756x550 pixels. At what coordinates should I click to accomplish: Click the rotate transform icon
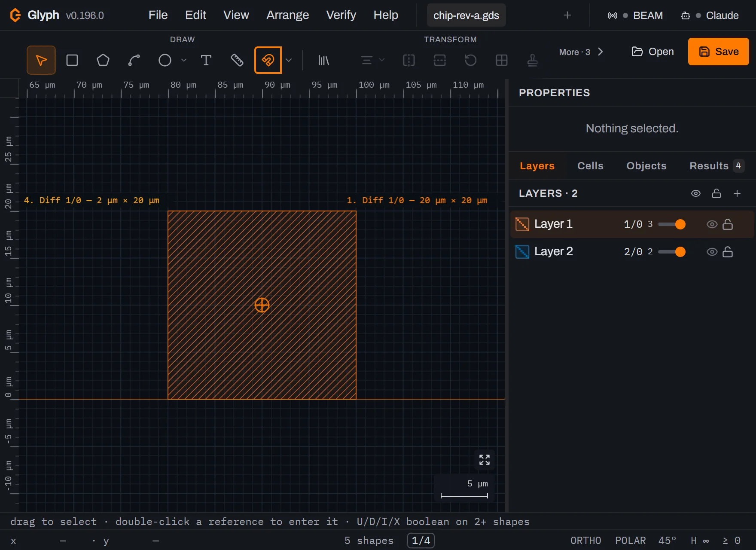(x=471, y=60)
